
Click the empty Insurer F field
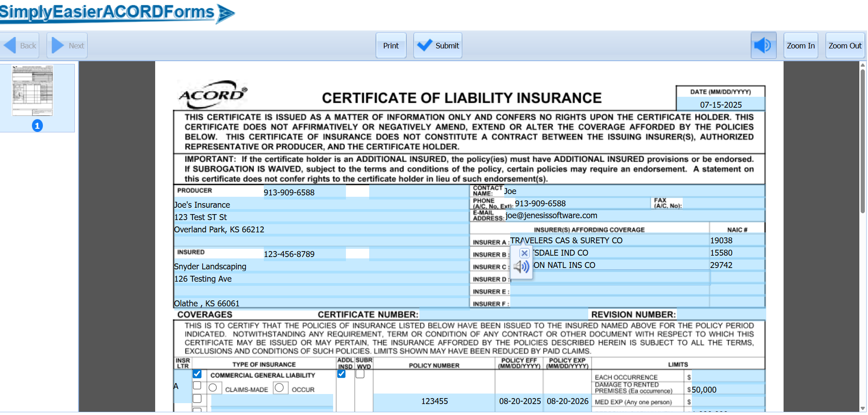tap(609, 302)
